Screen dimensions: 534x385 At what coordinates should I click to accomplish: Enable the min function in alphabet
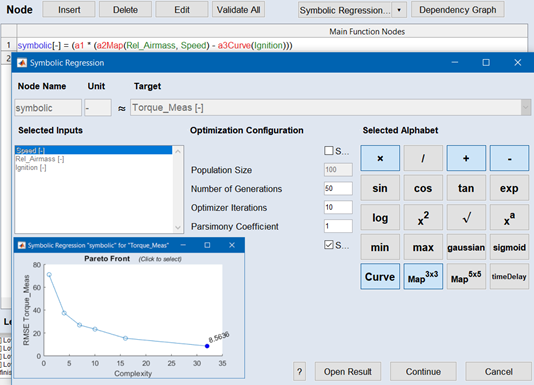tap(380, 247)
